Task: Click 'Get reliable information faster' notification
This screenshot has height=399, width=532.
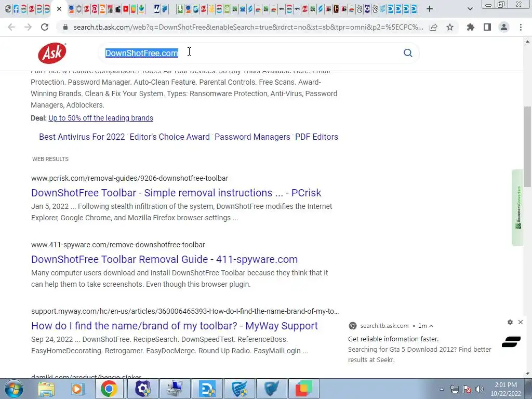Action: 393,339
